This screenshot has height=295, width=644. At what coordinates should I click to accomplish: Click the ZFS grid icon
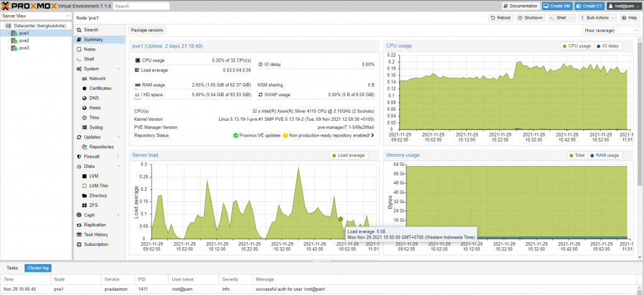point(85,206)
